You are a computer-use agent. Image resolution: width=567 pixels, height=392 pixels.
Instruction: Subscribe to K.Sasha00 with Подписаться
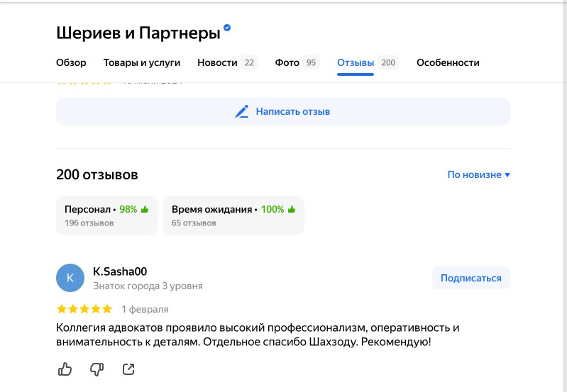pos(470,278)
